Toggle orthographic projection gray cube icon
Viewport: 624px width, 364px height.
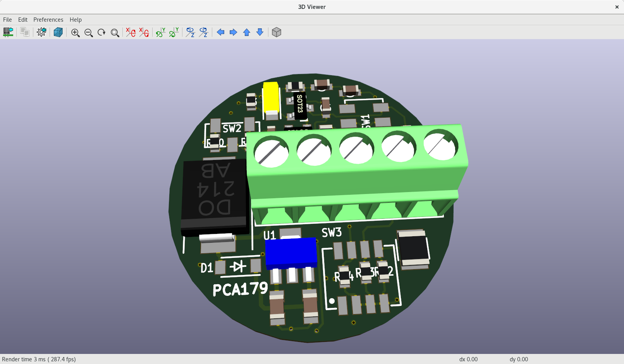[276, 33]
